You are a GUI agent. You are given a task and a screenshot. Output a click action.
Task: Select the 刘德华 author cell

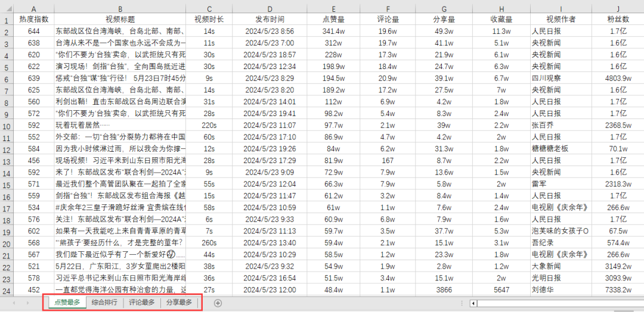point(561,290)
